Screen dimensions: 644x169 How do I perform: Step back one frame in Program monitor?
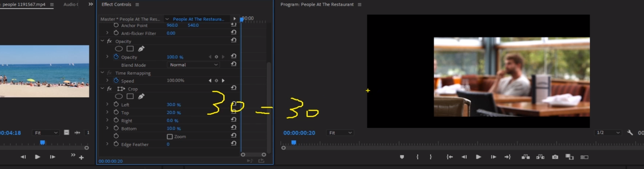464,157
